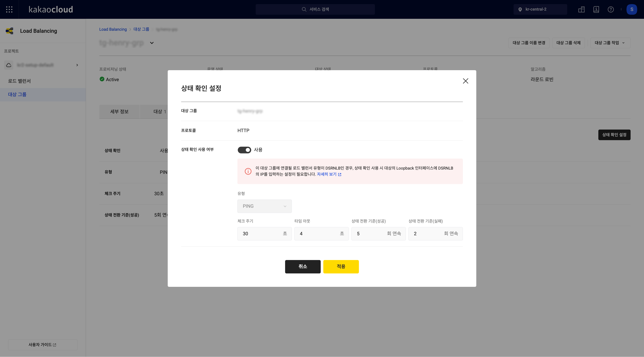Click the Load Balancing breadcrumb link
644x357 pixels.
[x=113, y=30]
